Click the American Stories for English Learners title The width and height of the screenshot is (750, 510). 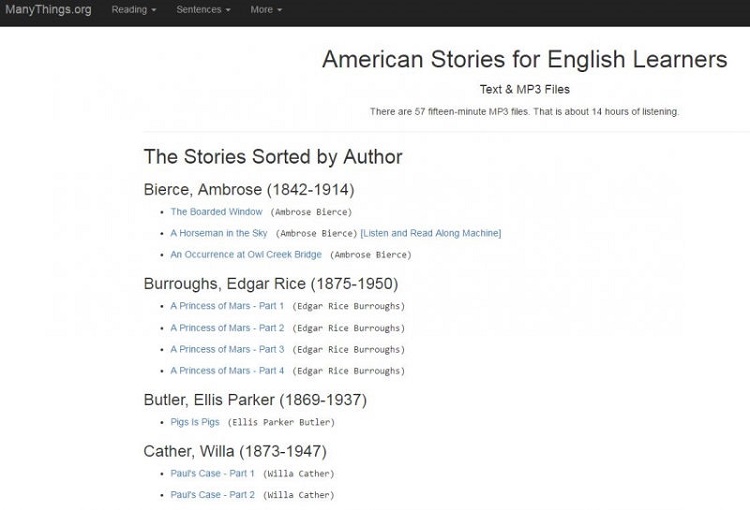tap(524, 59)
